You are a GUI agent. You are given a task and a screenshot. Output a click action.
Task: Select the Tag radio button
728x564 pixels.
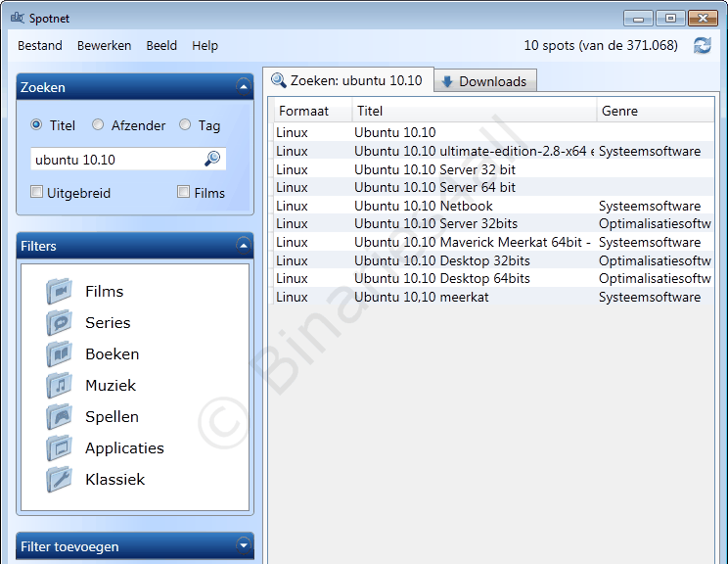point(185,124)
